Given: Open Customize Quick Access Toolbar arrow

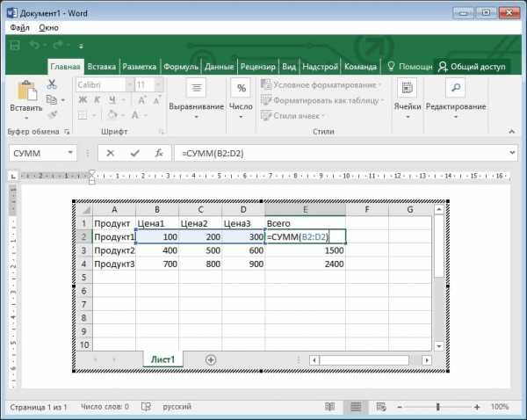Looking at the screenshot, I should click(81, 47).
